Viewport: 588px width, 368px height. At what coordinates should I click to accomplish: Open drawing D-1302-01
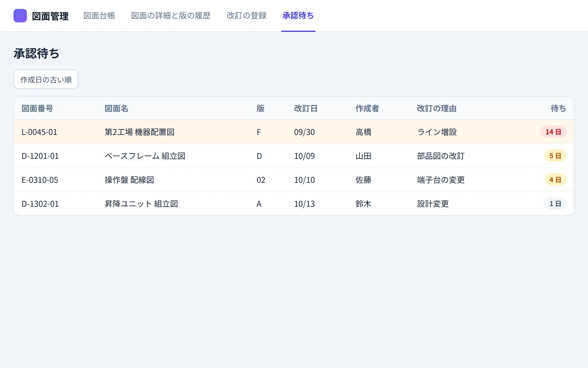pos(40,204)
